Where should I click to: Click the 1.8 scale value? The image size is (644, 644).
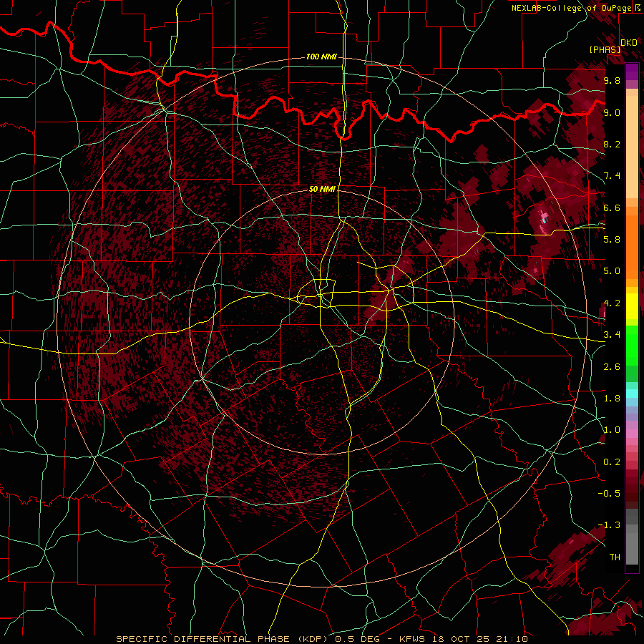pos(612,399)
